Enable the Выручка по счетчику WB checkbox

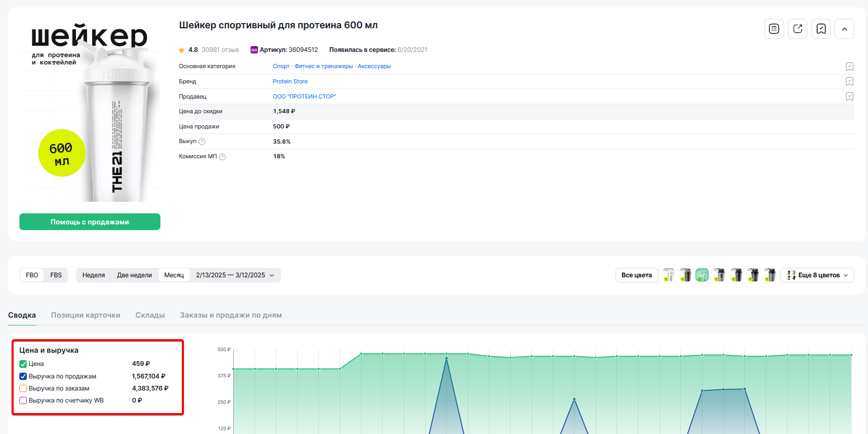click(23, 400)
